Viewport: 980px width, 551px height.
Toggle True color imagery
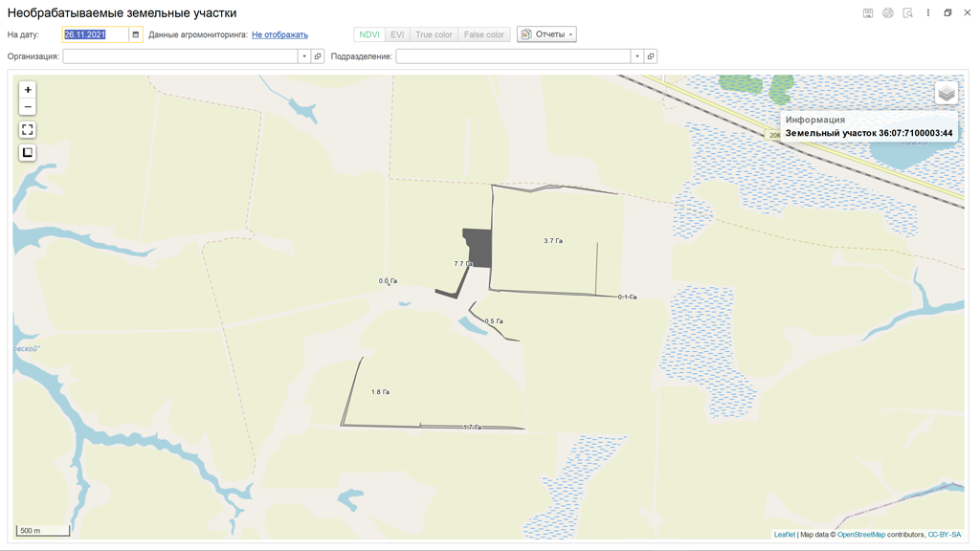(x=434, y=34)
